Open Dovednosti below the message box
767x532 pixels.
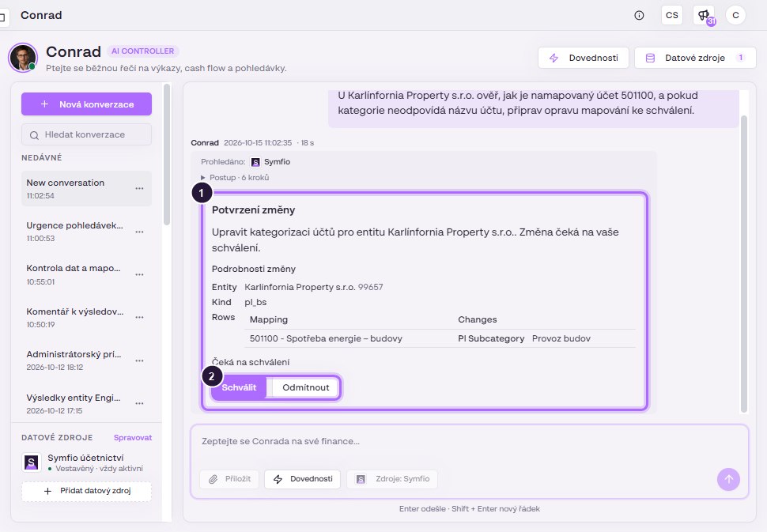point(302,479)
